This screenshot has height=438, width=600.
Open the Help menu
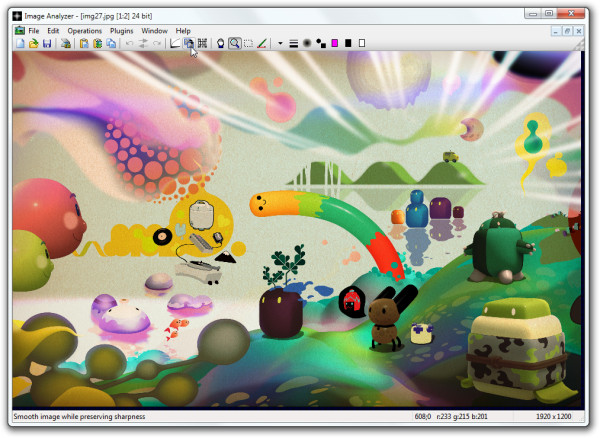183,31
